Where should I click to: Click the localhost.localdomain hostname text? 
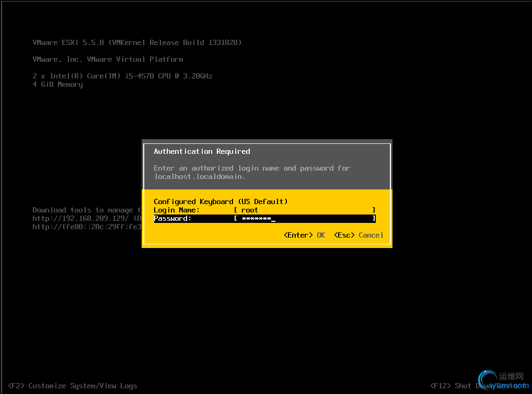point(200,177)
